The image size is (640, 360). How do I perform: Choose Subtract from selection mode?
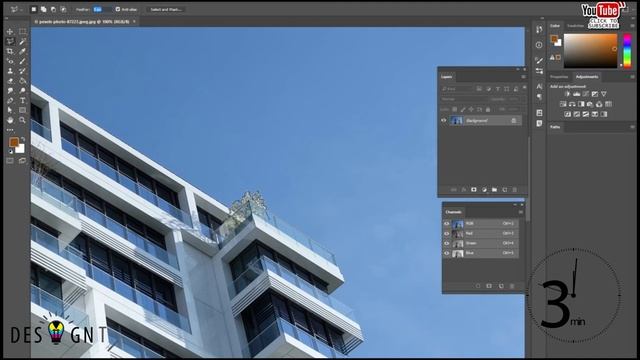point(53,9)
